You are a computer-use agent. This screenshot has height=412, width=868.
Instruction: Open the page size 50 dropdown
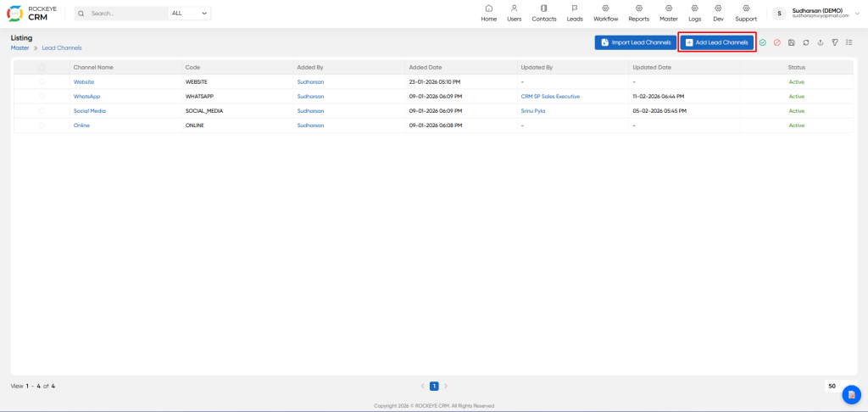tap(840, 386)
